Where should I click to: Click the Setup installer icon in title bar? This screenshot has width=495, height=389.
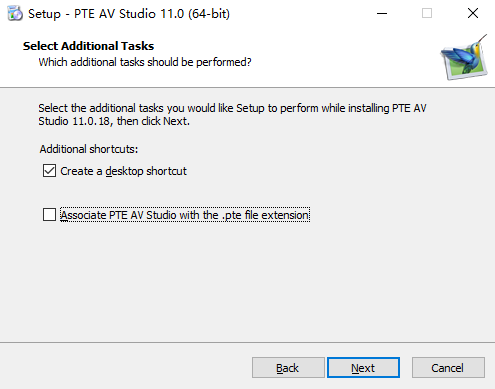(x=15, y=14)
